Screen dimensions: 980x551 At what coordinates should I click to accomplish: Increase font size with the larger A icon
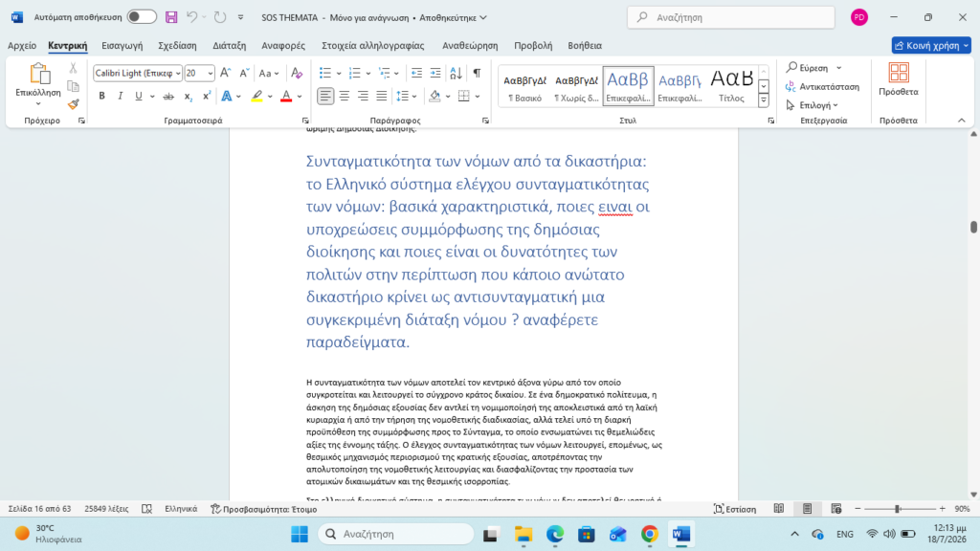click(226, 73)
